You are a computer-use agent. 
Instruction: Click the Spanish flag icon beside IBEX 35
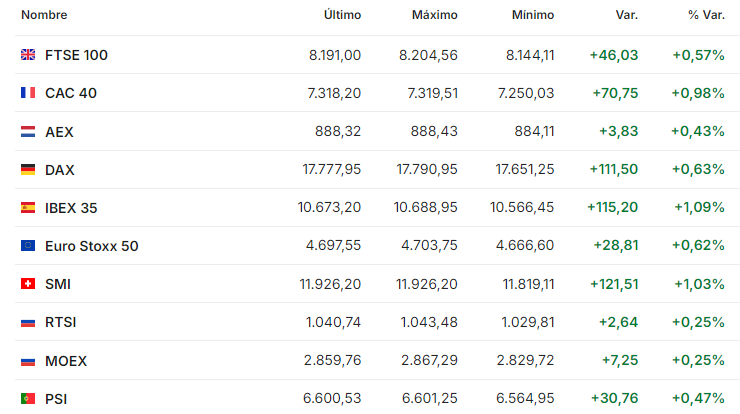pos(28,208)
